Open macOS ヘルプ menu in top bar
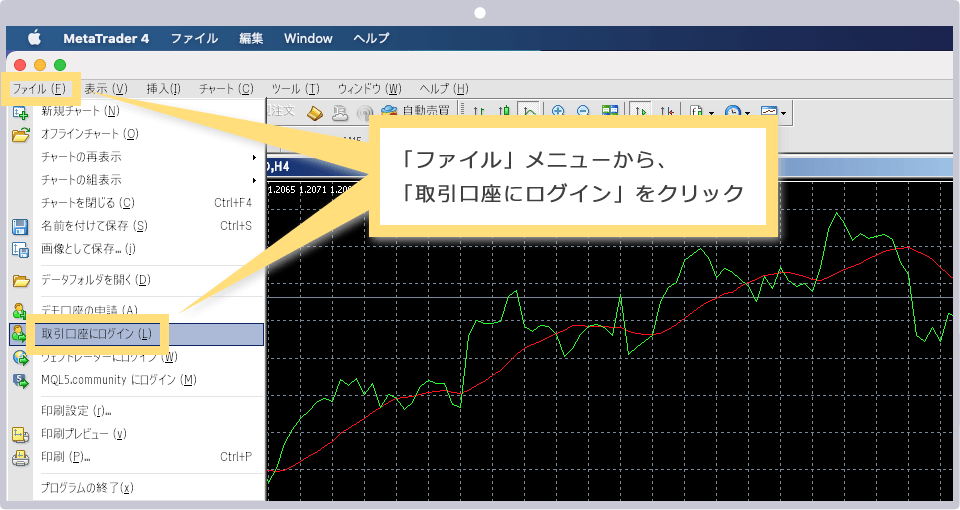 (371, 39)
